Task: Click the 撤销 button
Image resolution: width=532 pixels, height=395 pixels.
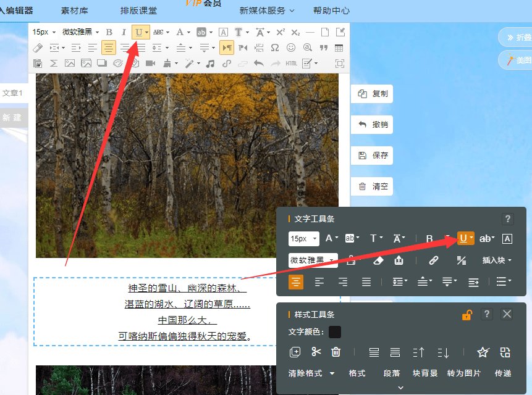Action: pos(372,125)
